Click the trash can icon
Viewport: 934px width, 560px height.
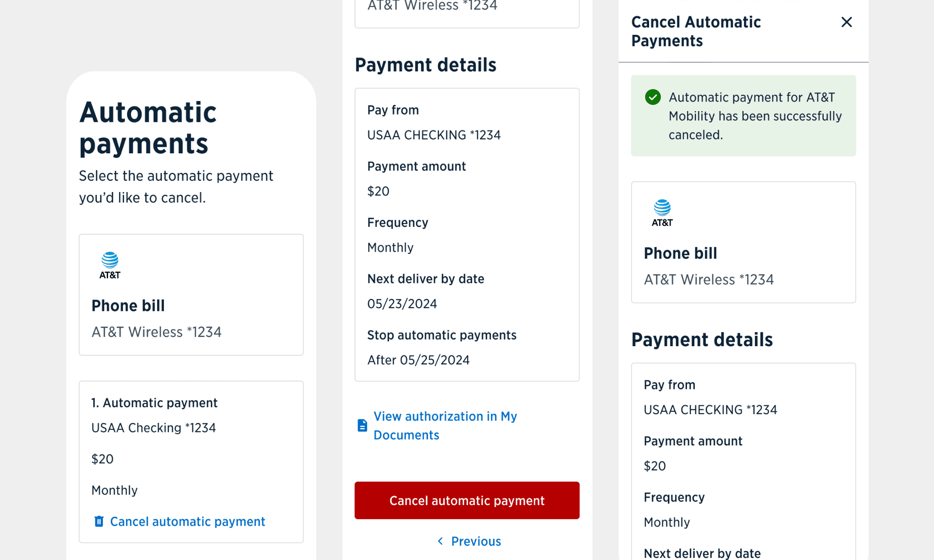click(x=99, y=521)
